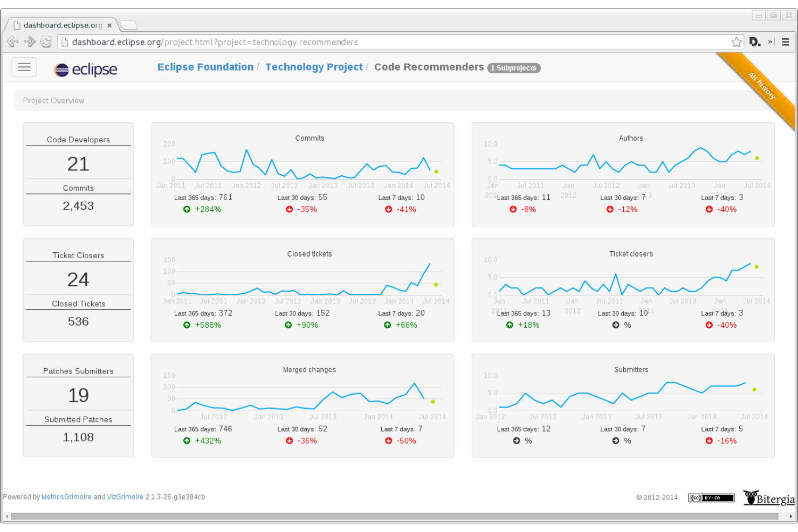This screenshot has width=798, height=532.
Task: Click the Bitergia owl logo
Action: click(x=768, y=498)
